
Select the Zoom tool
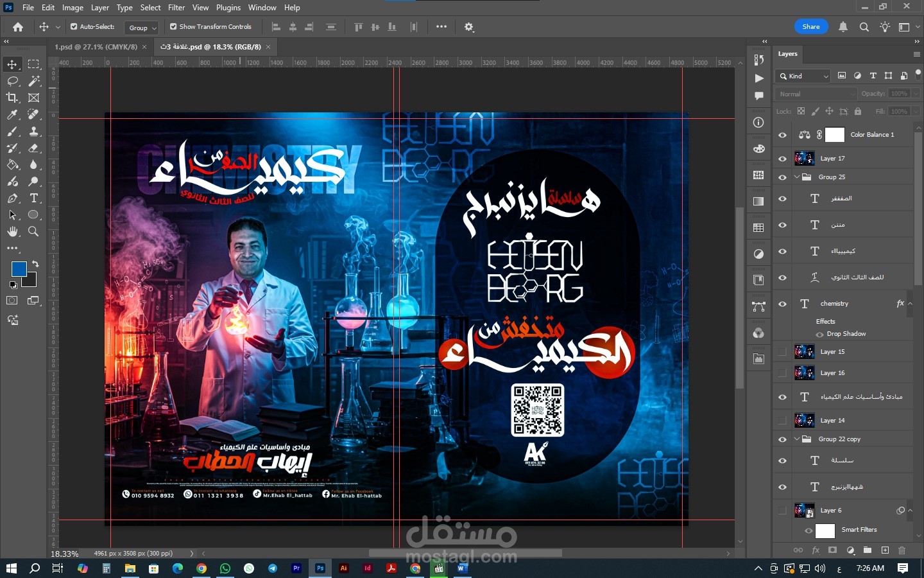pos(34,231)
